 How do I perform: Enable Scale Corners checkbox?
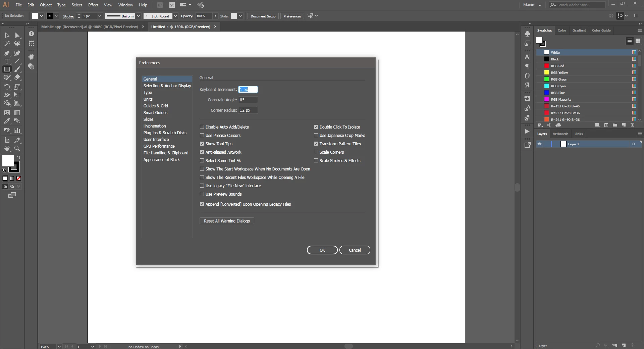point(316,152)
